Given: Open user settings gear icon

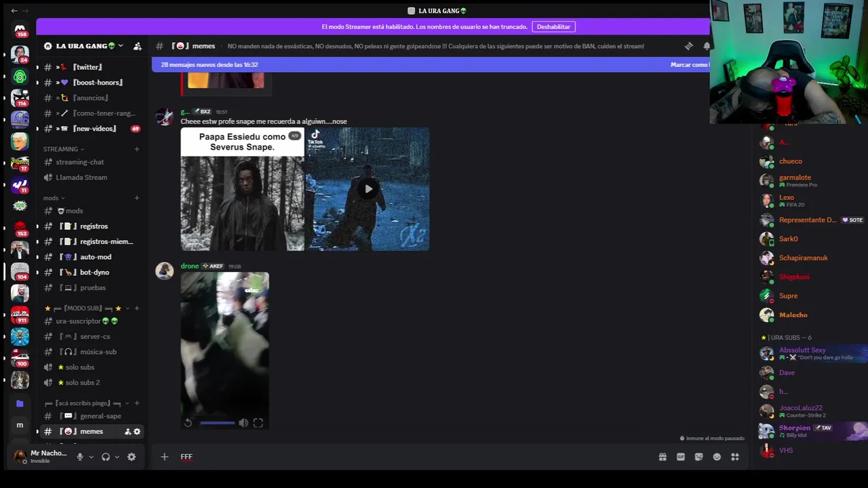Looking at the screenshot, I should [x=132, y=457].
